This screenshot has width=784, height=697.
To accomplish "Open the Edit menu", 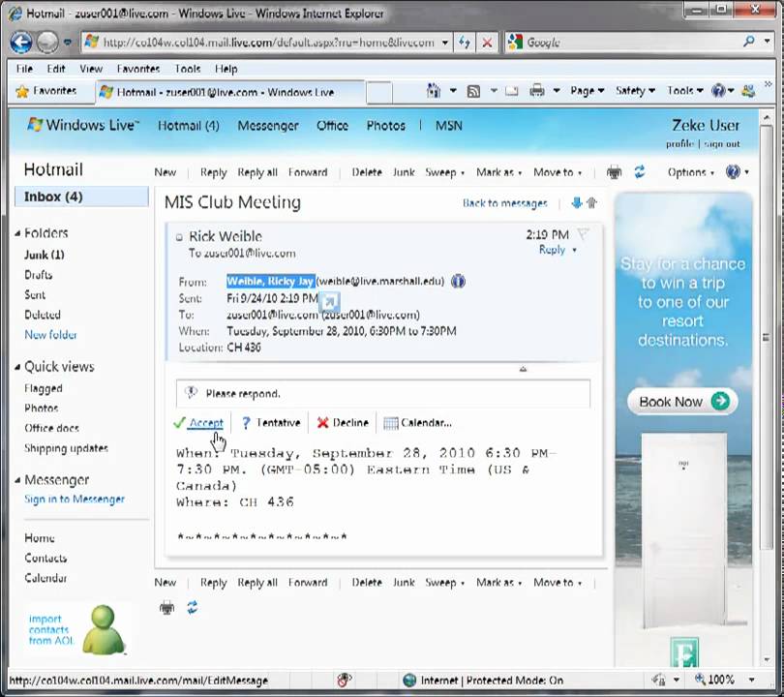I will [x=56, y=69].
